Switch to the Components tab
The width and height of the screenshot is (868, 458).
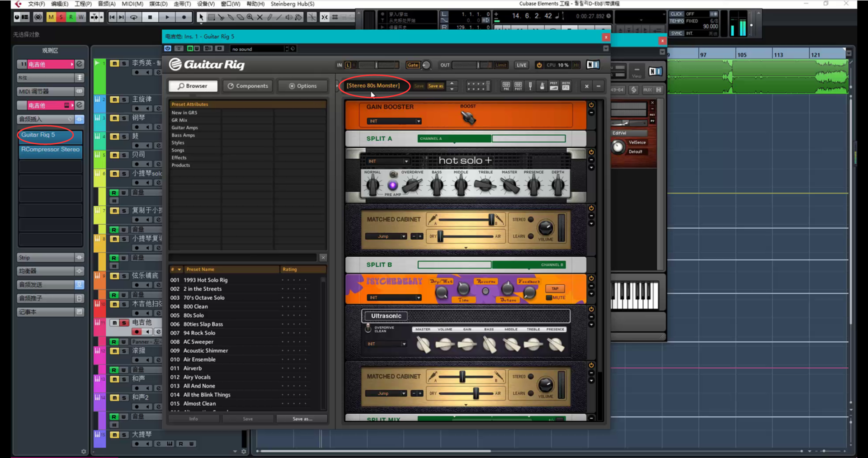[x=248, y=86]
